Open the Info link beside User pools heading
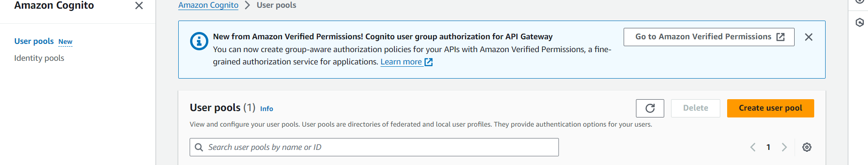 pyautogui.click(x=267, y=109)
